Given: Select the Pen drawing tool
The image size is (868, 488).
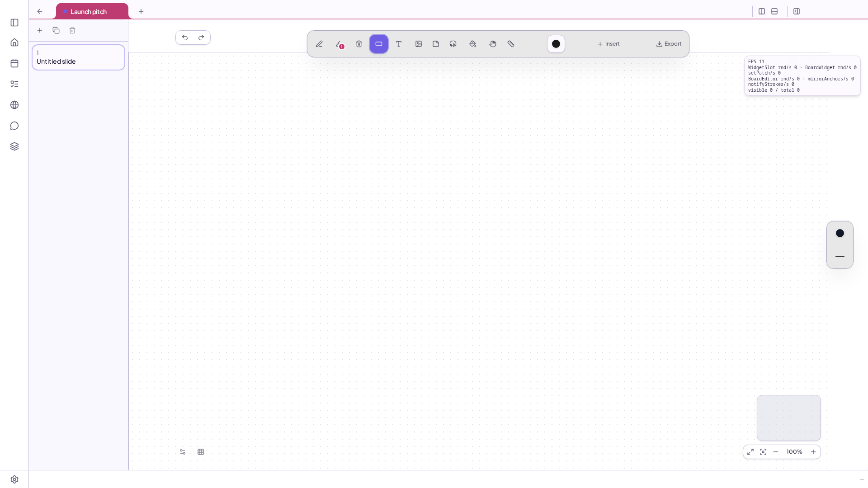Looking at the screenshot, I should point(319,44).
